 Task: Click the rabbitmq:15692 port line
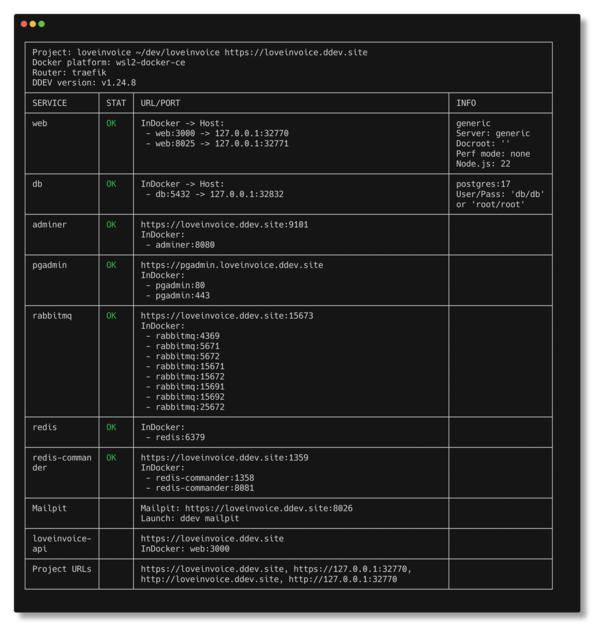[x=185, y=397]
